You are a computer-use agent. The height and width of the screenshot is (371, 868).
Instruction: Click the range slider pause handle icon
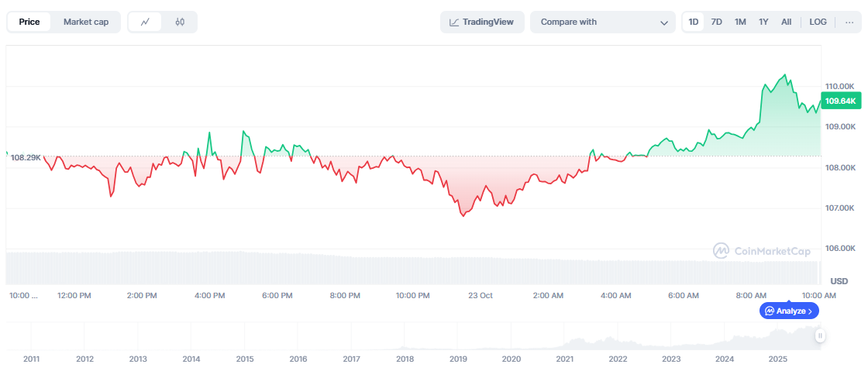(821, 335)
